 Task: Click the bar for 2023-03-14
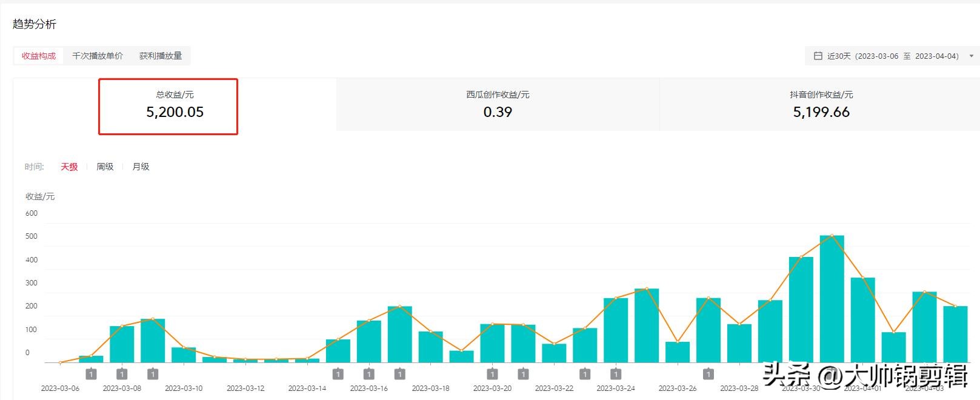pos(307,361)
